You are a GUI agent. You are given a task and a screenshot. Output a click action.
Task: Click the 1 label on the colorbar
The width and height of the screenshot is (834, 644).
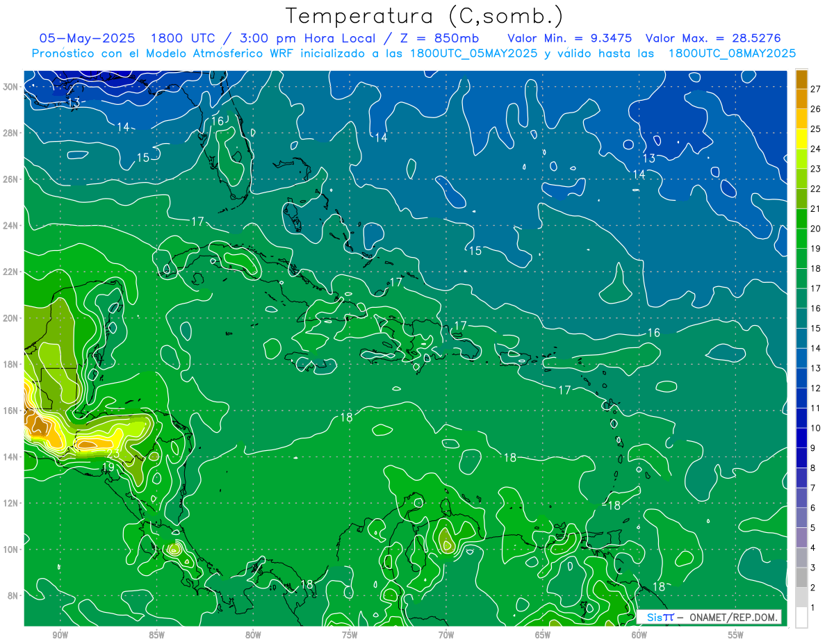(x=813, y=608)
